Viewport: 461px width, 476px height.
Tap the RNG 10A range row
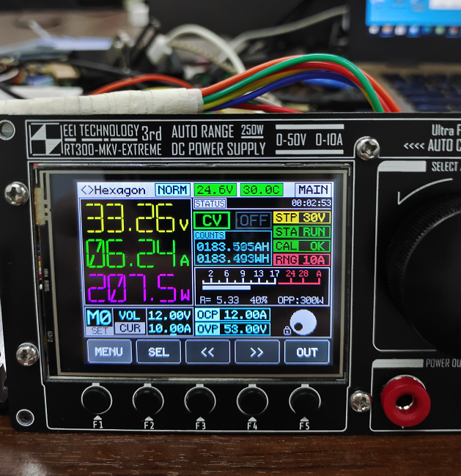302,260
